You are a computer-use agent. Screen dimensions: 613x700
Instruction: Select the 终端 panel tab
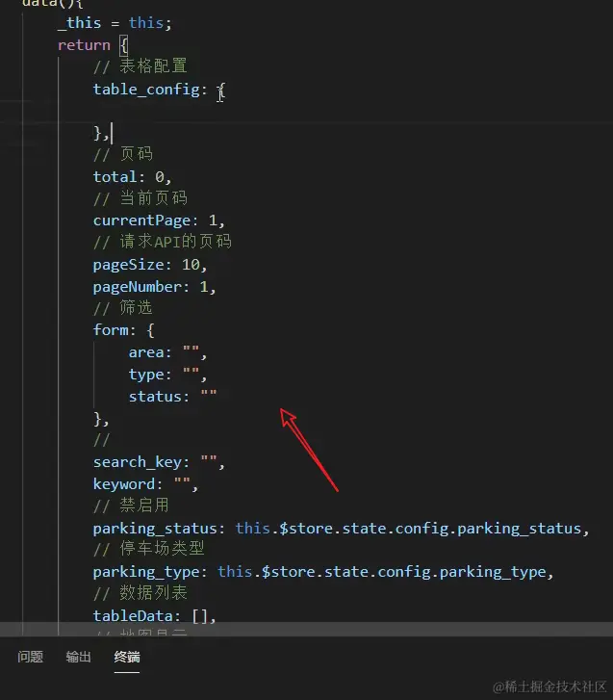(x=127, y=657)
